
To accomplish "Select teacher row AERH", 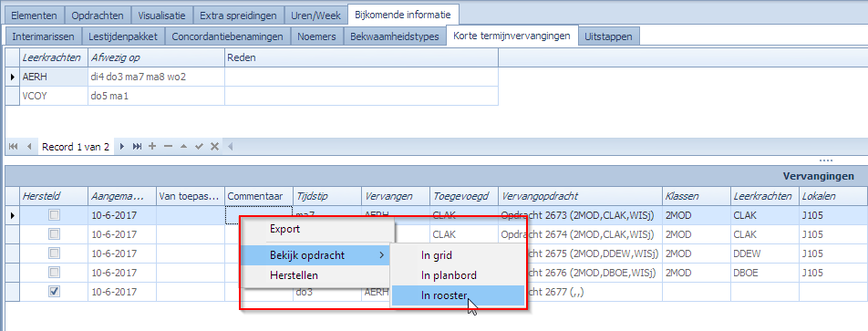I will (x=54, y=77).
